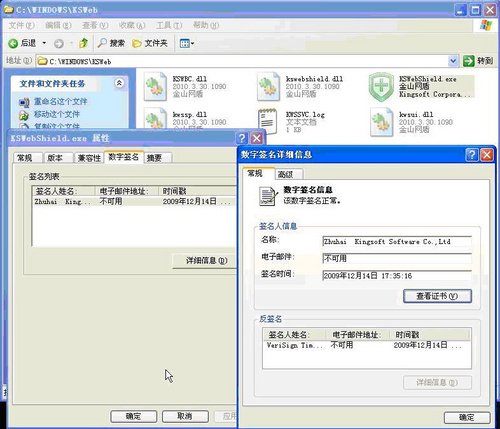This screenshot has height=429, width=500.
Task: Click the signer name field Zhuhai Kingsoft Software
Action: coord(397,241)
